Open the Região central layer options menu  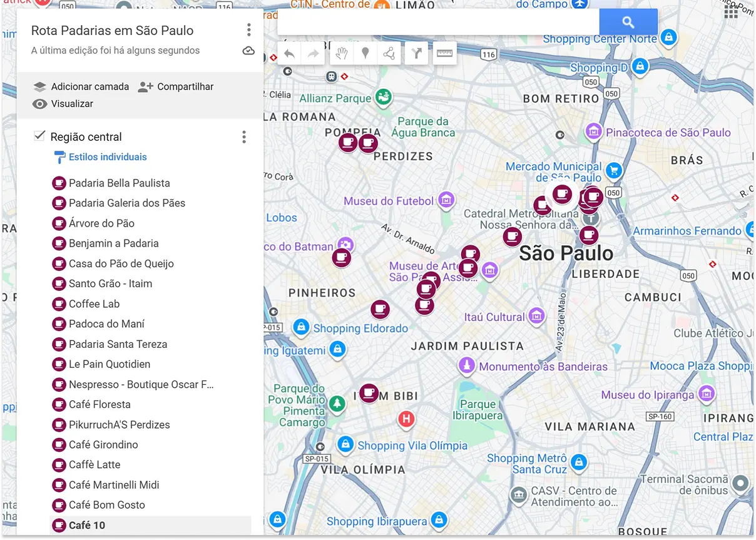(243, 137)
